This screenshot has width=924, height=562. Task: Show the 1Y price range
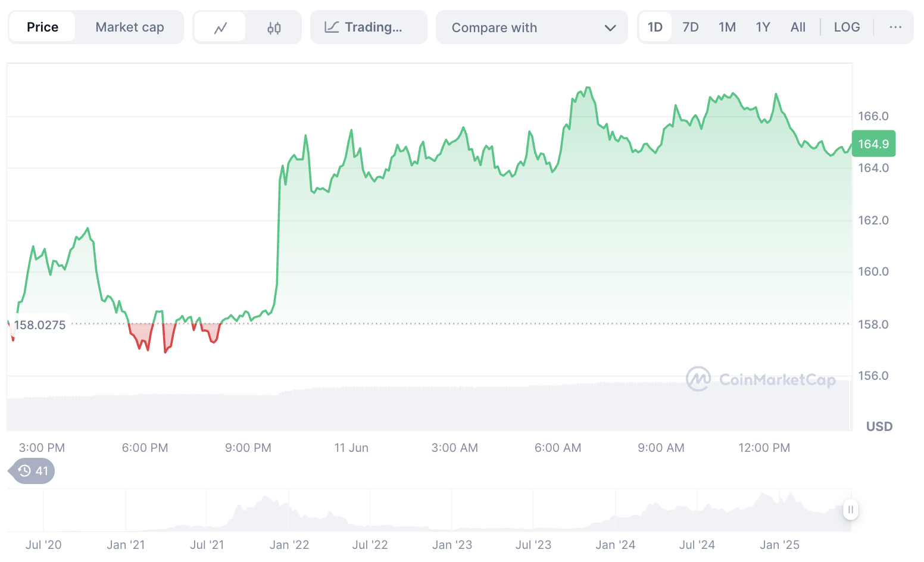(763, 27)
